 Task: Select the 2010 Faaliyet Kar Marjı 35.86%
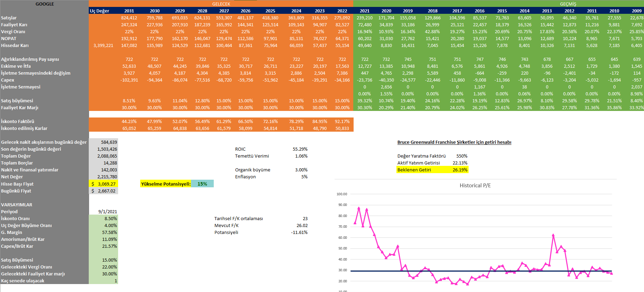pyautogui.click(x=614, y=107)
